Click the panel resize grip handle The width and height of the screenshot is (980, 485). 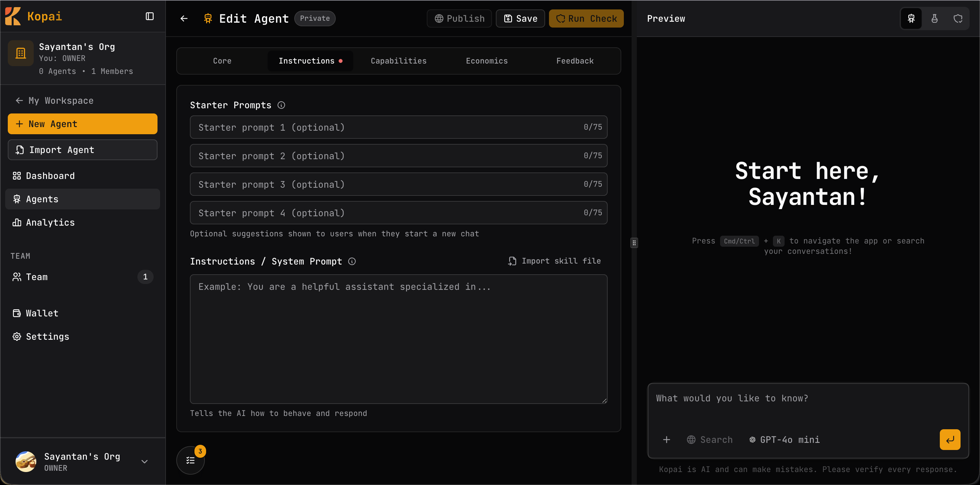634,242
